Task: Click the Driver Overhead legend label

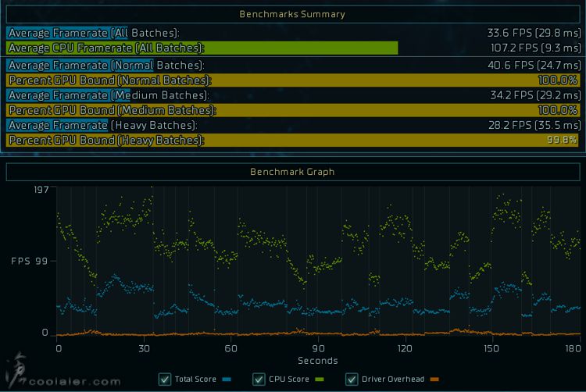Action: pos(393,380)
